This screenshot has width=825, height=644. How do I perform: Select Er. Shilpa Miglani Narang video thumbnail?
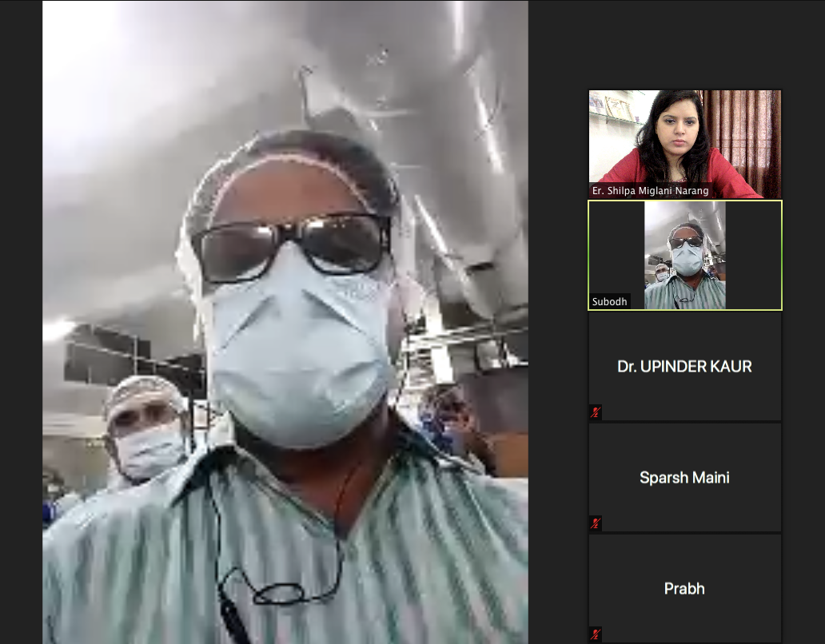pyautogui.click(x=684, y=144)
